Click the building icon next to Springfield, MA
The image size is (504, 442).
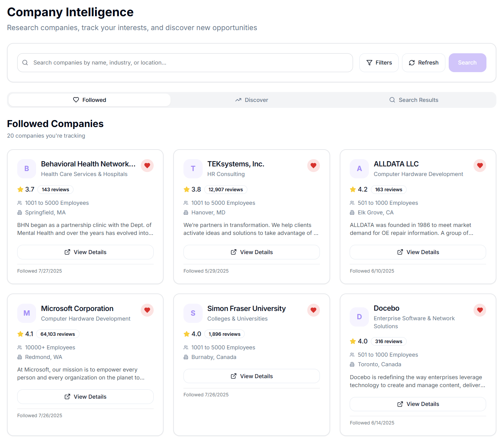[20, 212]
